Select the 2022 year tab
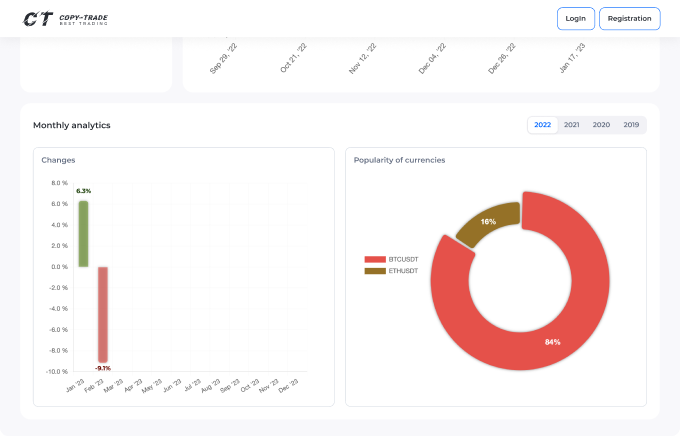The width and height of the screenshot is (680, 437). click(543, 125)
